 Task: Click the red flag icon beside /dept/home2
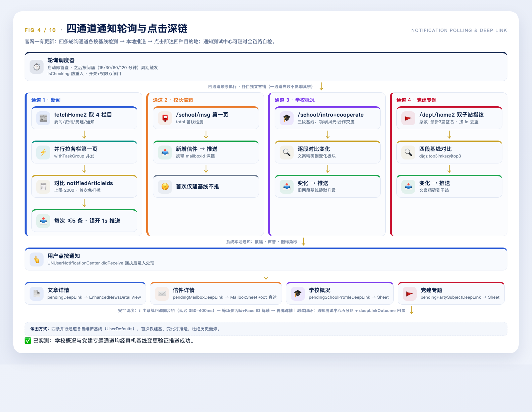pyautogui.click(x=408, y=118)
